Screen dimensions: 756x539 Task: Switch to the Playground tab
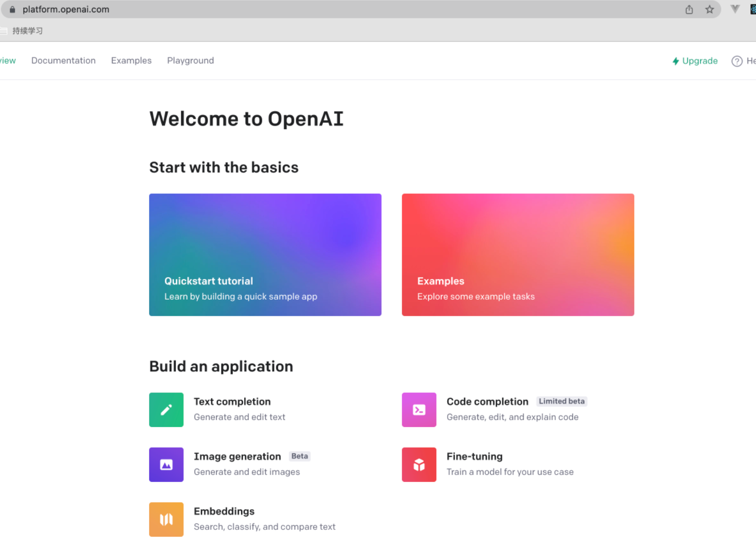(191, 61)
